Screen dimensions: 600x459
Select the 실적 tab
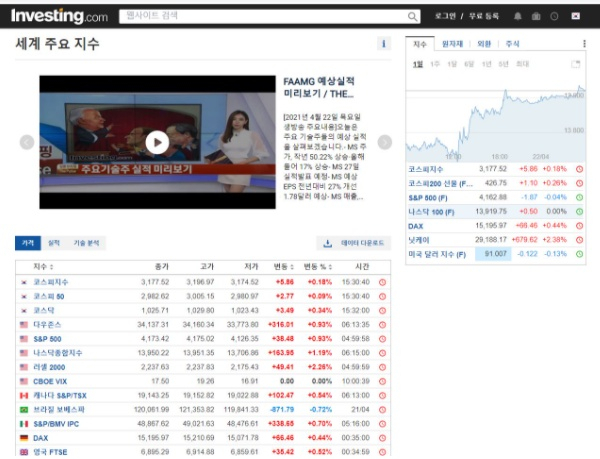54,243
